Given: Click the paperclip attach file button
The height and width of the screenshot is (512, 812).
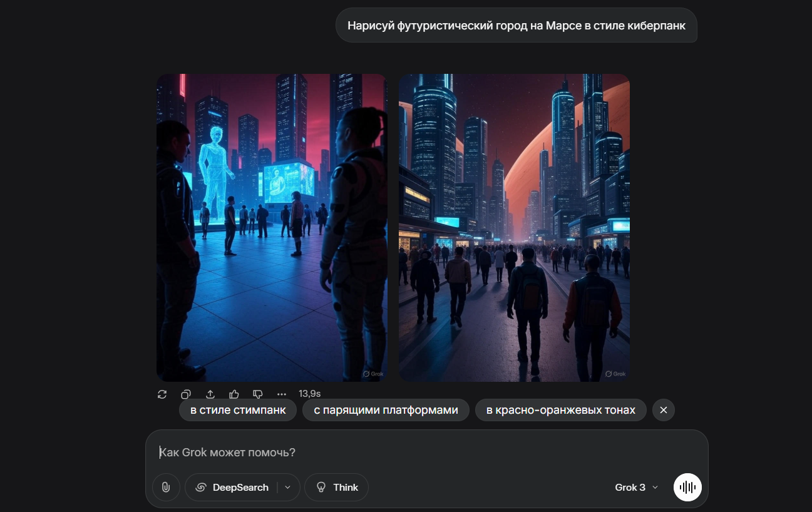Looking at the screenshot, I should (166, 487).
